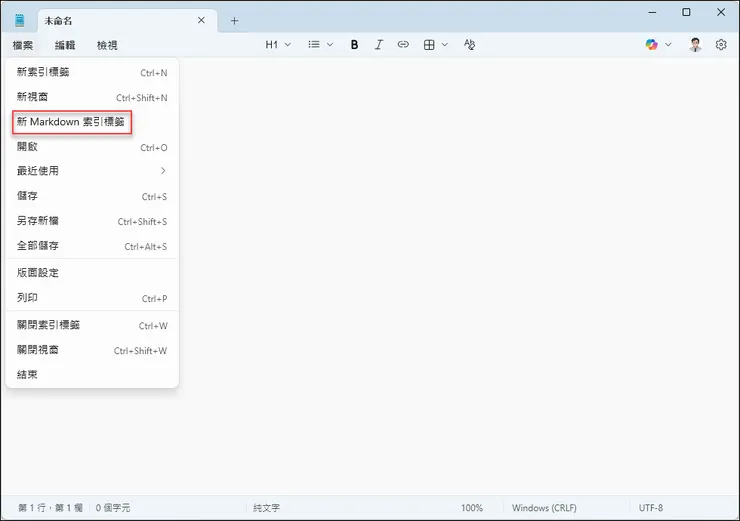Expand the Copilot dropdown arrow
This screenshot has height=521, width=740.
pyautogui.click(x=668, y=45)
